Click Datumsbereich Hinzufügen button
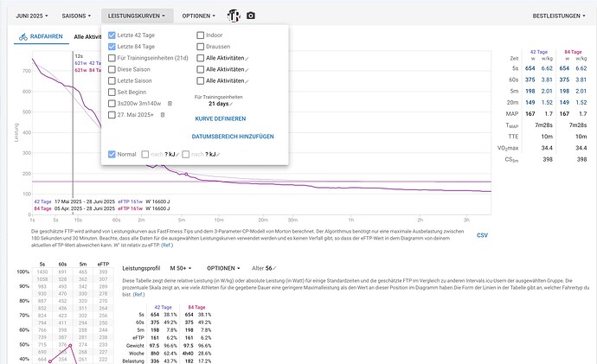Image resolution: width=597 pixels, height=364 pixels. click(x=233, y=137)
